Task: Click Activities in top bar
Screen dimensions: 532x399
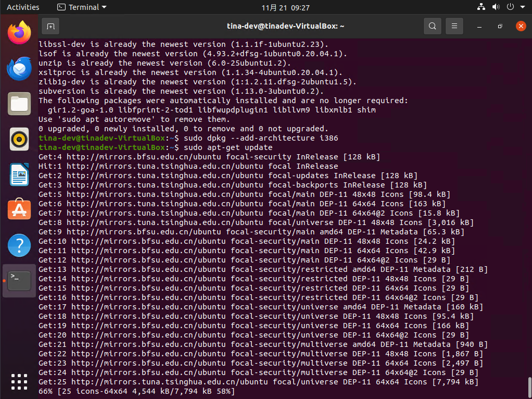Action: click(x=23, y=7)
